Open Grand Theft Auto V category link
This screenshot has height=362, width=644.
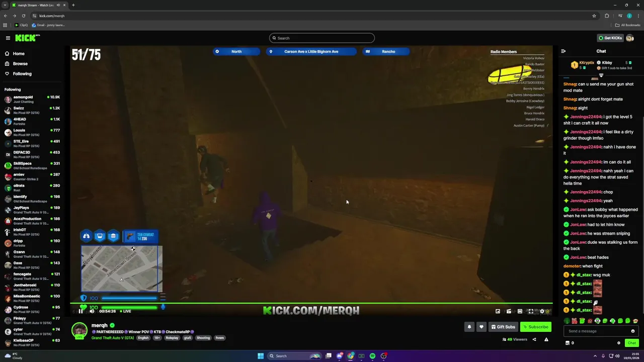coord(113,338)
